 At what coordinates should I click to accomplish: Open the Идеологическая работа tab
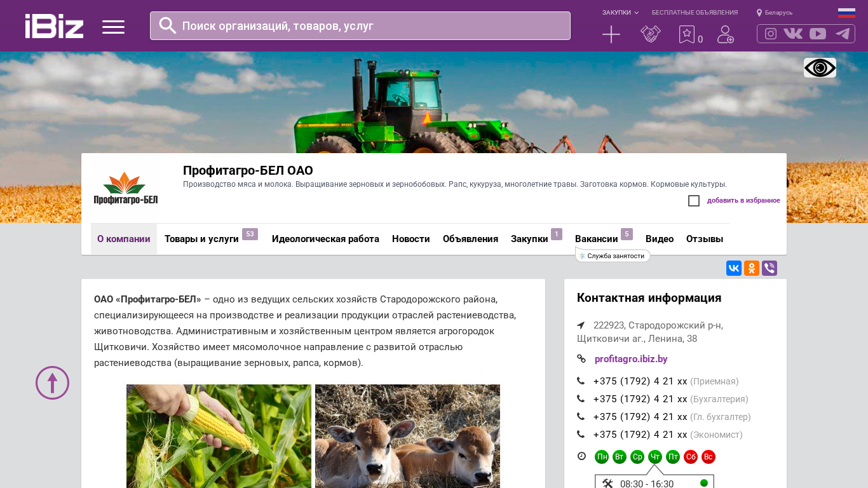click(x=325, y=239)
